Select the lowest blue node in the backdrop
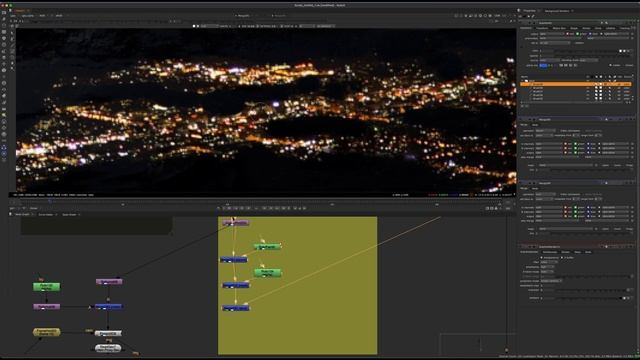Screen dimensions: 640x360 tap(236, 308)
